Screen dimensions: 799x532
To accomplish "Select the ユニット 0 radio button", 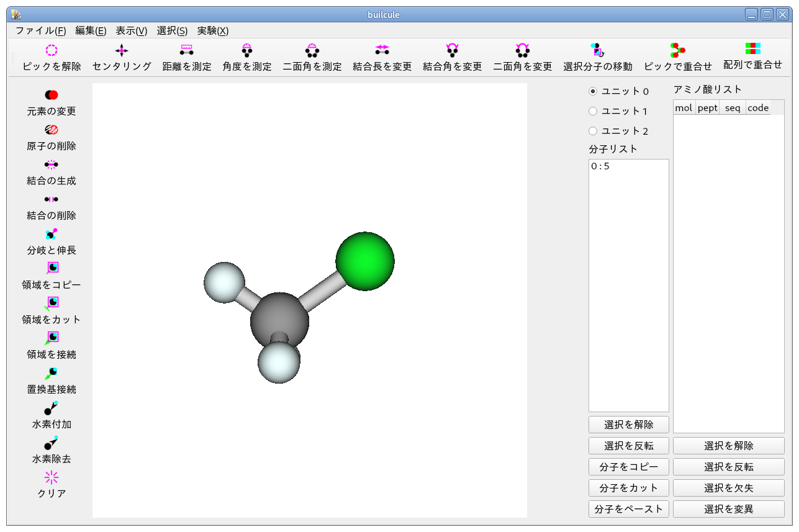I will click(x=593, y=91).
